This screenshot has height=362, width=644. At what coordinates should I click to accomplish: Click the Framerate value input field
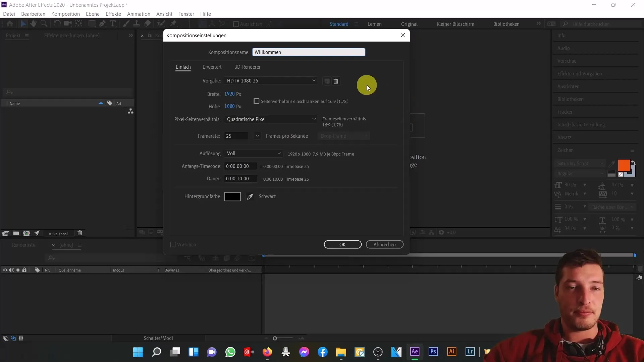point(237,136)
